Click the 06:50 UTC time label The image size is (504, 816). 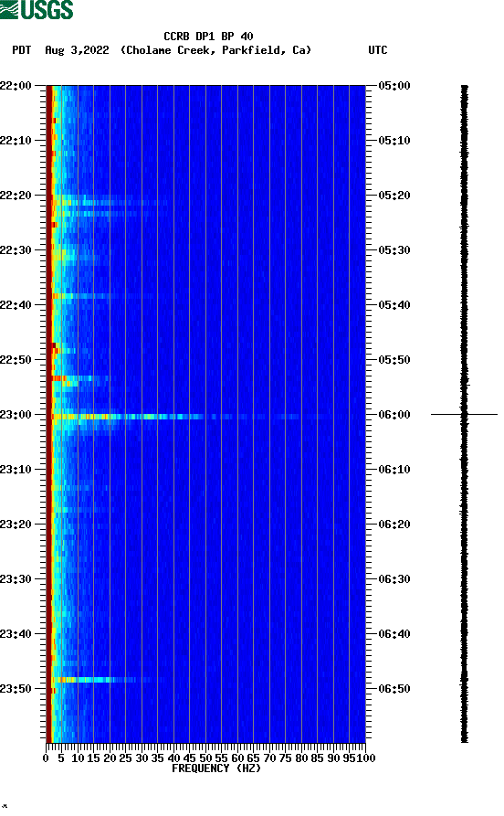[x=394, y=688]
